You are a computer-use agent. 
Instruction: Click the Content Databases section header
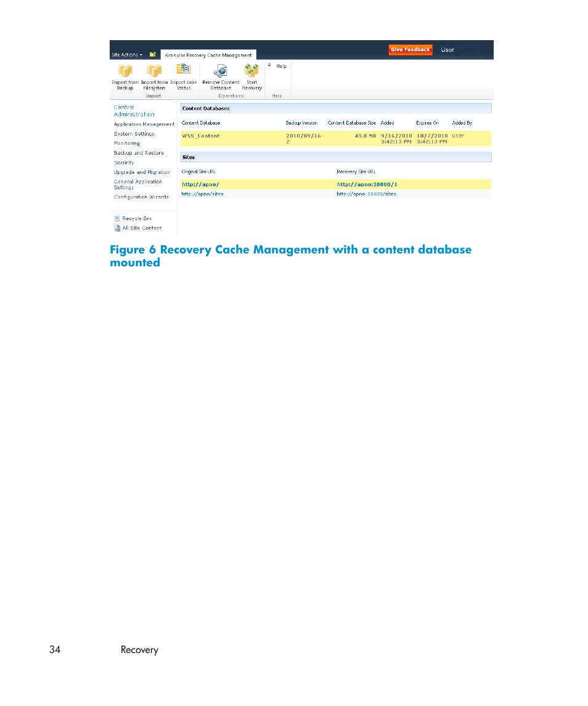[336, 109]
